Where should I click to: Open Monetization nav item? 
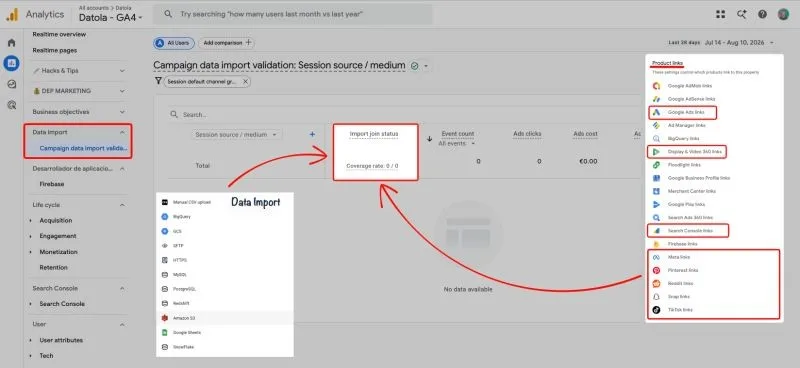pos(59,252)
